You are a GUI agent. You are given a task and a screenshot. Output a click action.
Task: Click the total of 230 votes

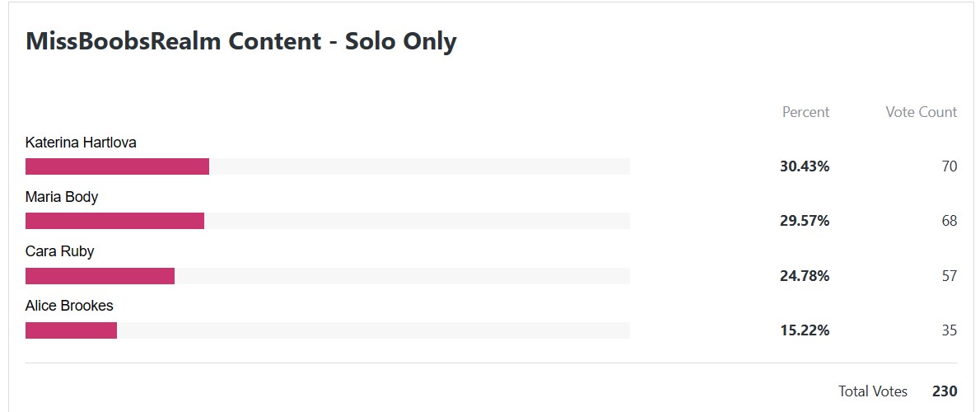point(945,391)
